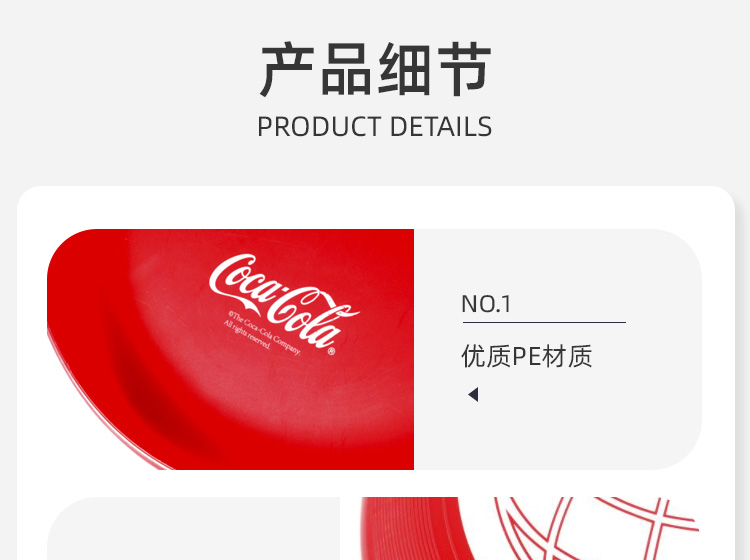Select the white lattice pattern graphic

(x=596, y=528)
